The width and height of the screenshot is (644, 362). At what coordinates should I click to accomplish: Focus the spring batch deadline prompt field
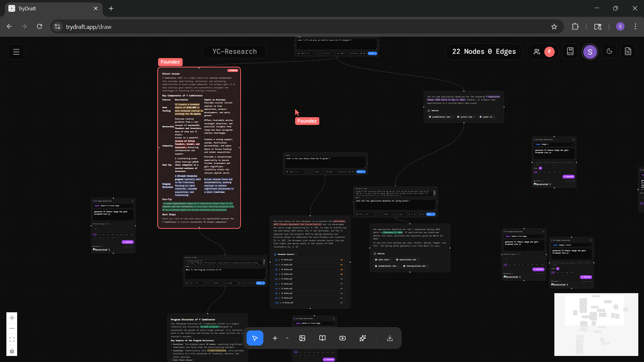[395, 205]
